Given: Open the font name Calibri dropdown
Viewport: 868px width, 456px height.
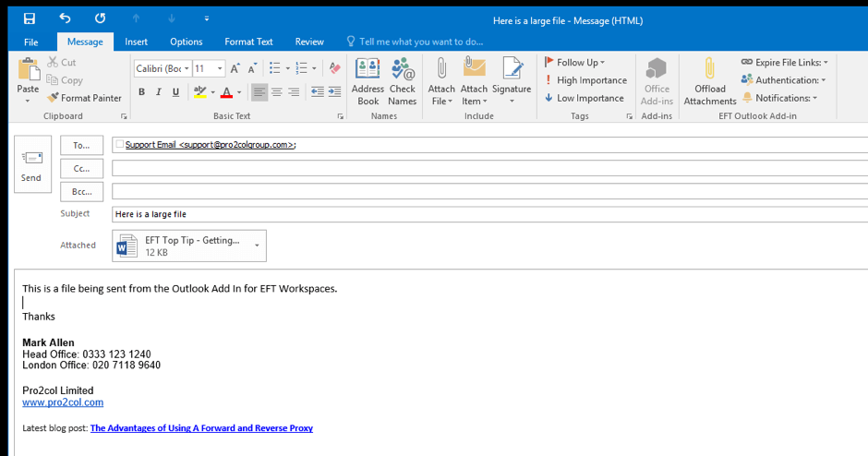Looking at the screenshot, I should tap(187, 68).
